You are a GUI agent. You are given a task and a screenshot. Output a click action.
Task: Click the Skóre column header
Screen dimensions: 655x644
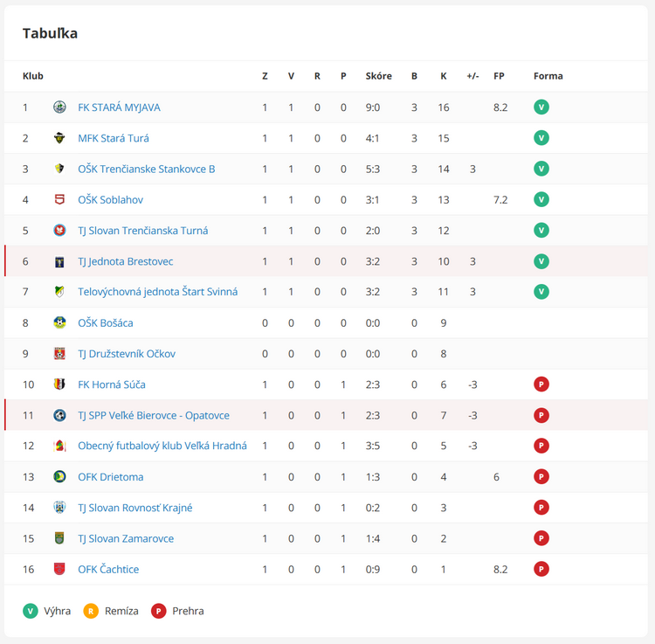point(378,76)
